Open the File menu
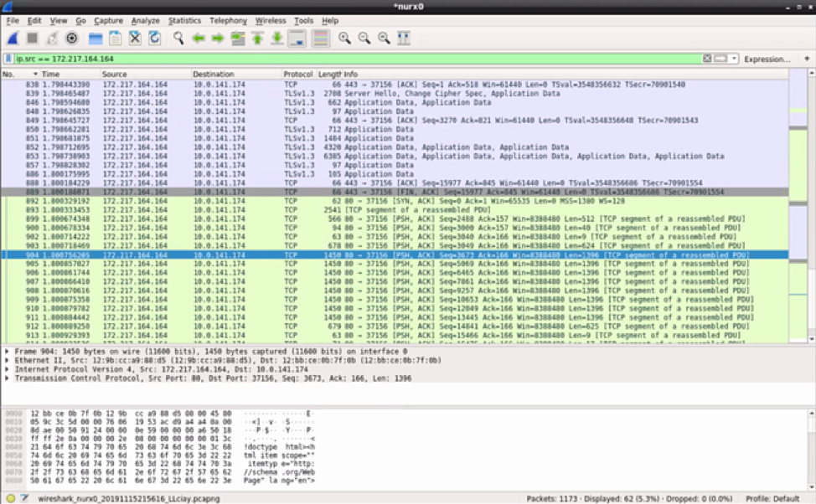The image size is (816, 504). (13, 21)
